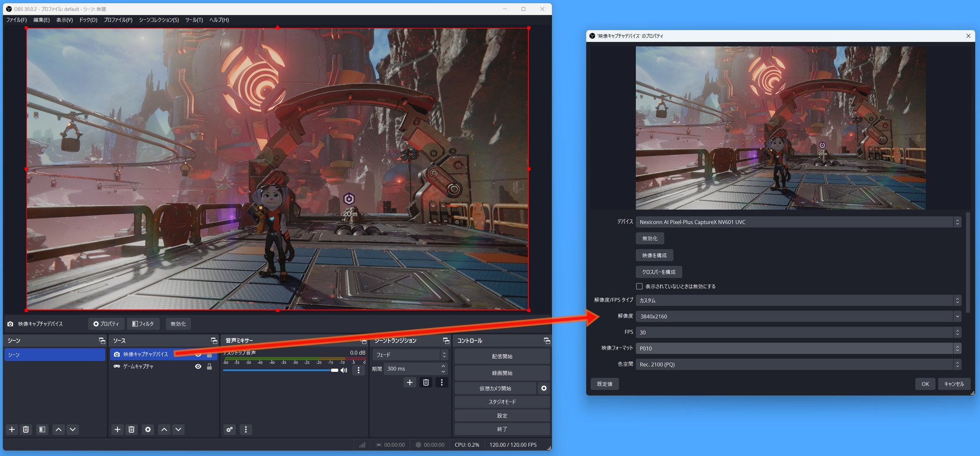
Task: Confirm the properties dialog with OK
Action: 925,384
